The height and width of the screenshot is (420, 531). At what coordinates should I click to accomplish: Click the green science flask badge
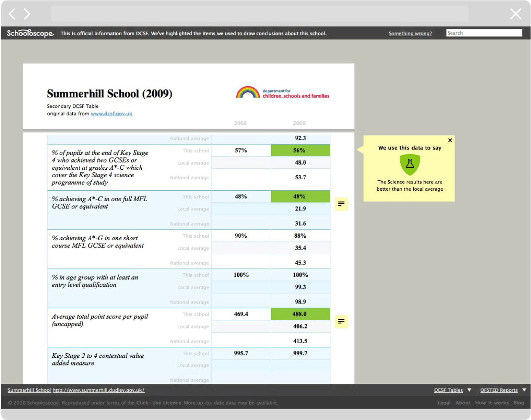tap(410, 165)
